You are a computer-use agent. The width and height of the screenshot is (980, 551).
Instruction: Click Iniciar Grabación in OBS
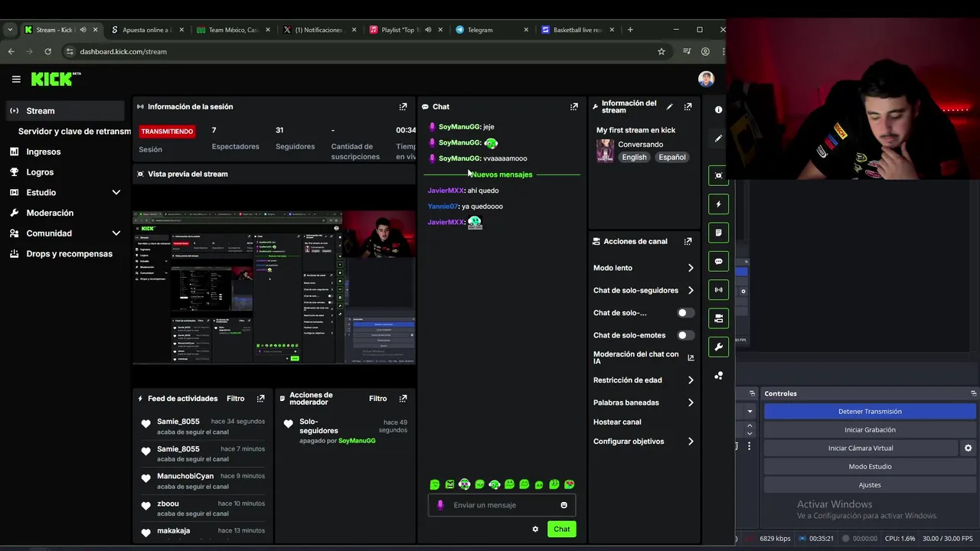(x=870, y=430)
